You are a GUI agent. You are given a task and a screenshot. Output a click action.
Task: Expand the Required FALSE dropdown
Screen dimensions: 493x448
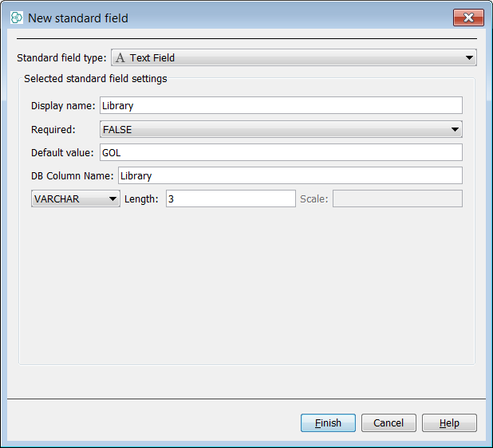455,129
